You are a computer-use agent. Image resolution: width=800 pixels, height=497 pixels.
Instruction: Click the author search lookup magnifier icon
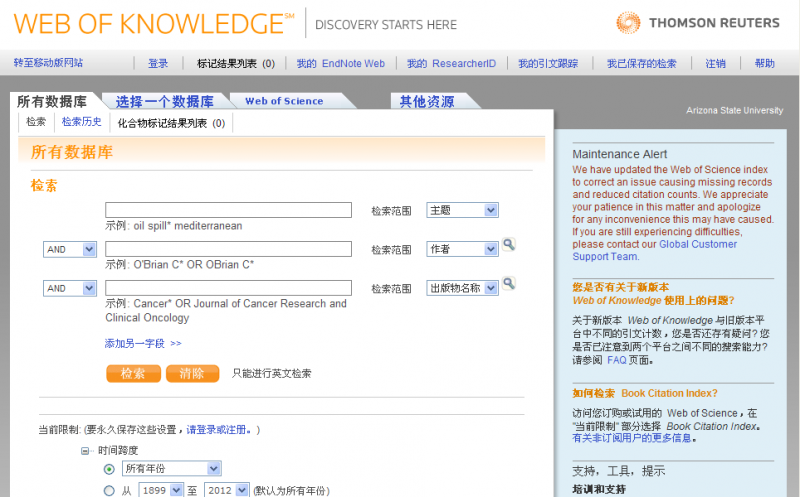click(509, 245)
